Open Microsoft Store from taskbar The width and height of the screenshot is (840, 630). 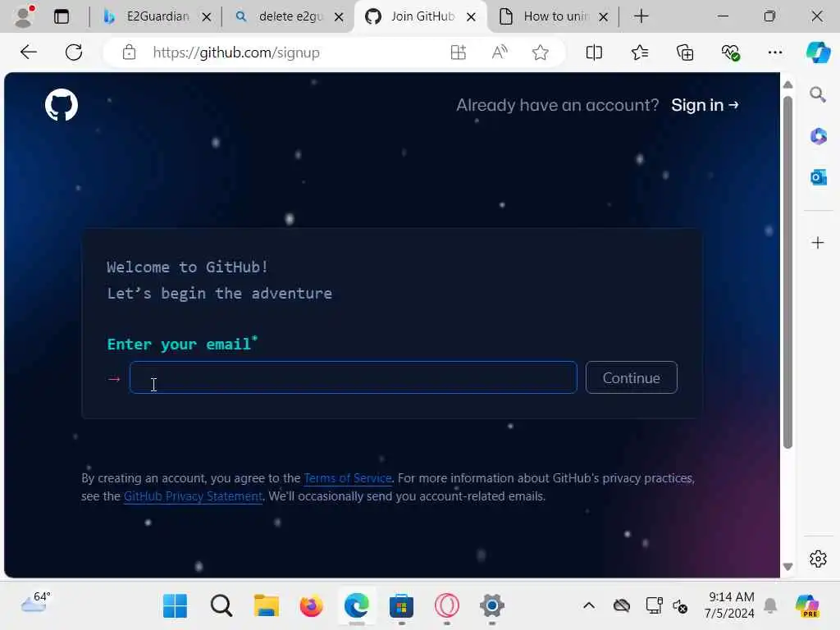[401, 606]
